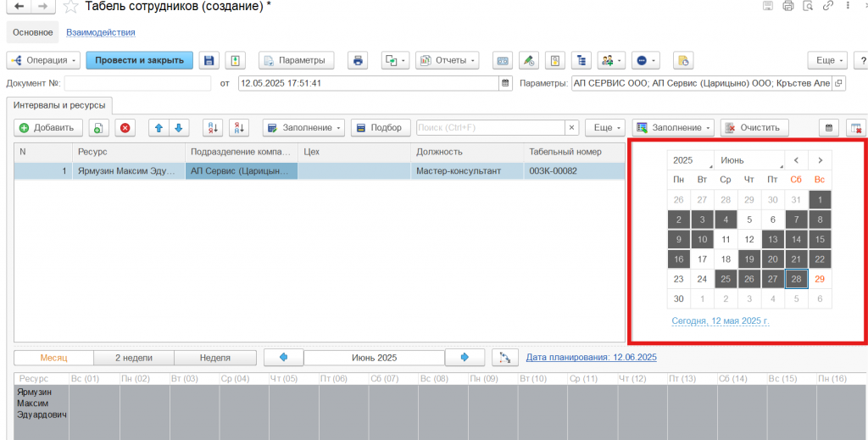This screenshot has width=868, height=440.
Task: Select the Месяц view mode
Action: [53, 358]
